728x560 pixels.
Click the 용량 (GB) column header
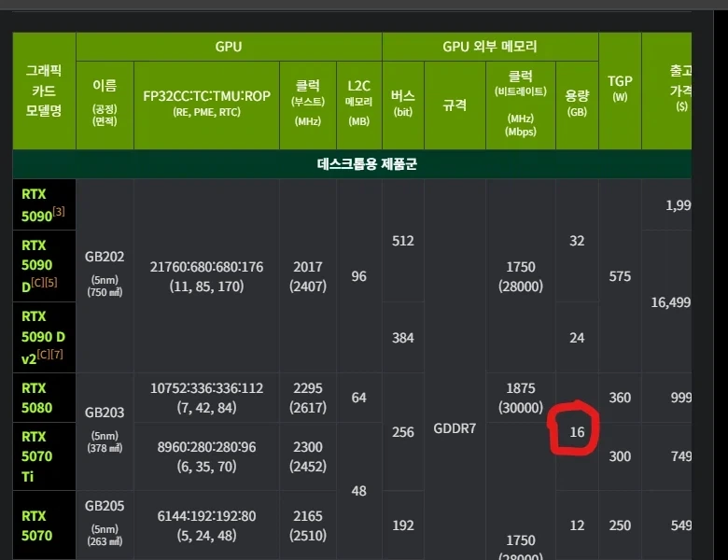tap(577, 105)
